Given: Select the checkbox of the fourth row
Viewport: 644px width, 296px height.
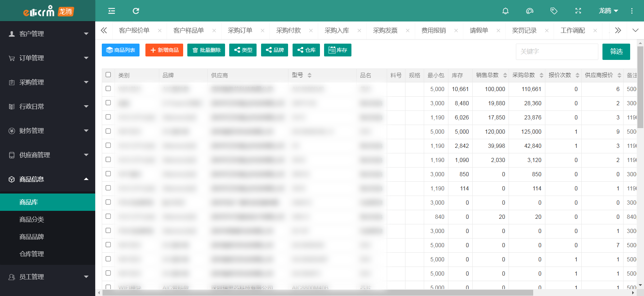Looking at the screenshot, I should click(x=108, y=131).
